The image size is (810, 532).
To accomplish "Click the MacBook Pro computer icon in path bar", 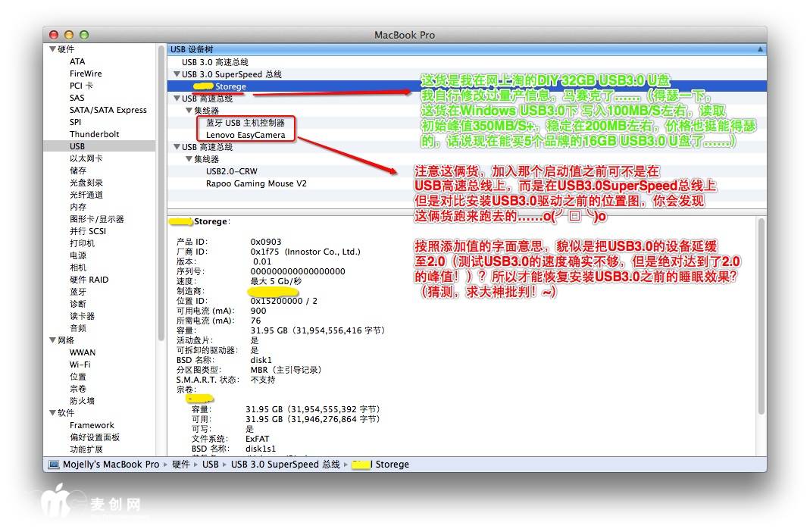I will click(x=54, y=465).
